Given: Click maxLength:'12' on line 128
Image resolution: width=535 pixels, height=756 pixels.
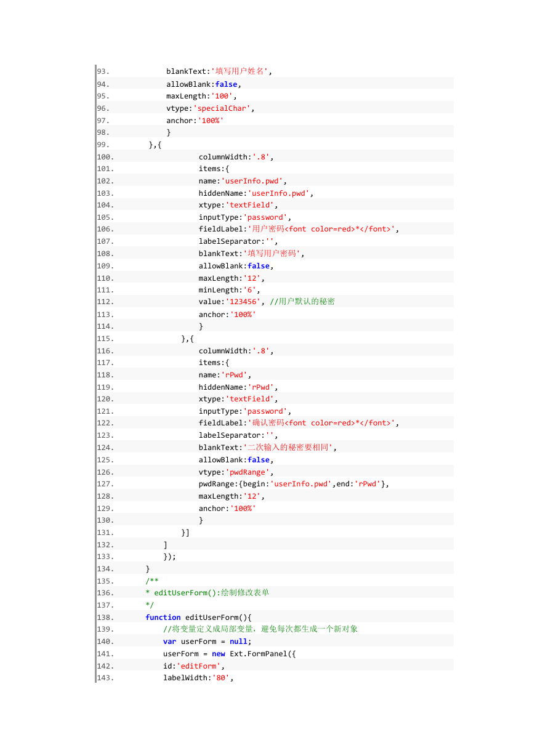Looking at the screenshot, I should click(x=231, y=496).
